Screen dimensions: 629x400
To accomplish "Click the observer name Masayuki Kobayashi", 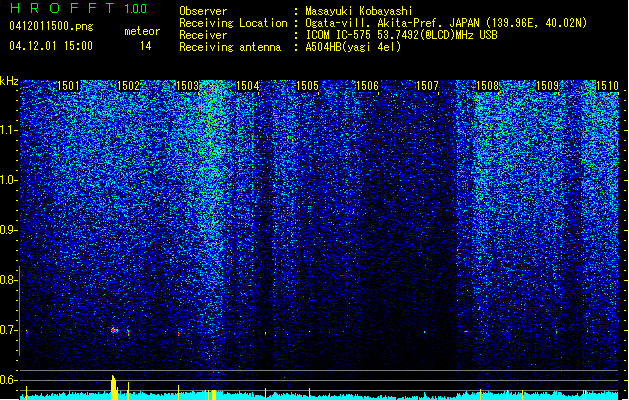I will (359, 11).
